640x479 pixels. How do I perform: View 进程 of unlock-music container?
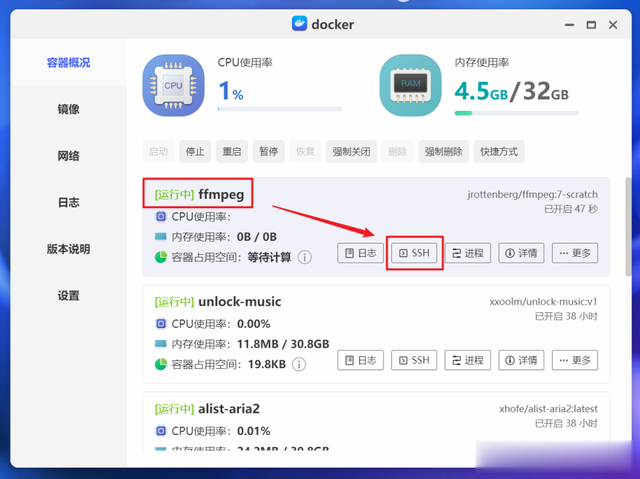point(468,360)
